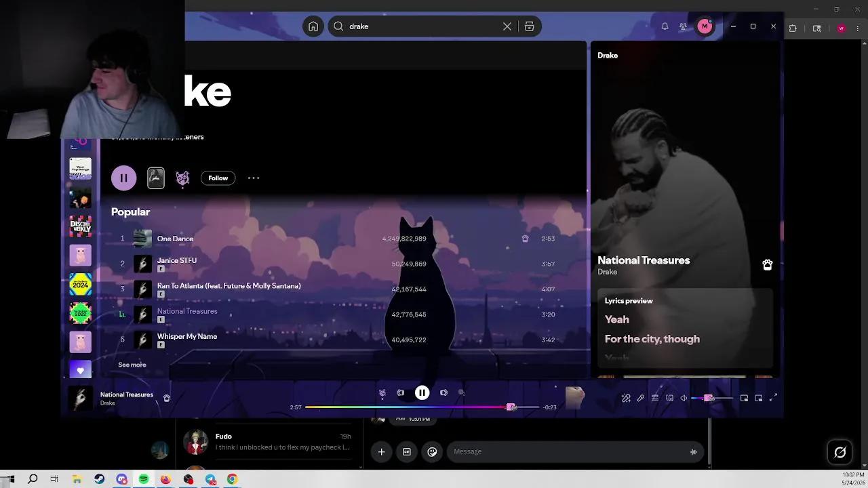
Task: Open Windows search magnifier in taskbar
Action: [33, 479]
